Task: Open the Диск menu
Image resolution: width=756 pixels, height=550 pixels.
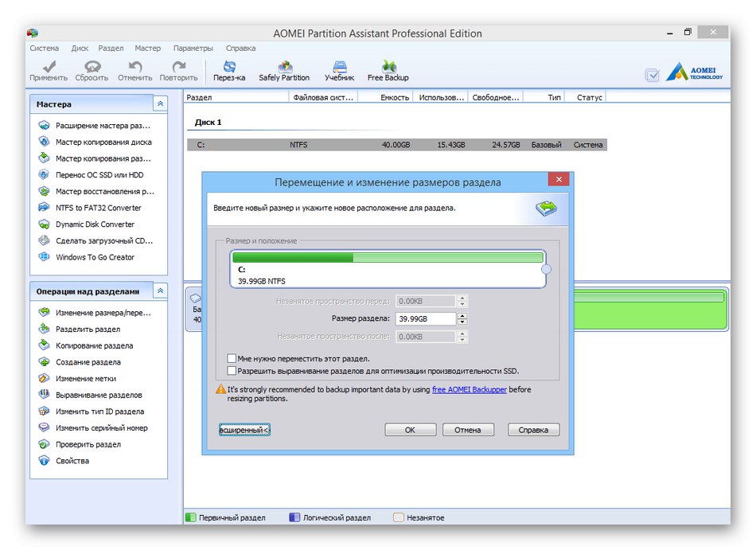Action: [80, 49]
